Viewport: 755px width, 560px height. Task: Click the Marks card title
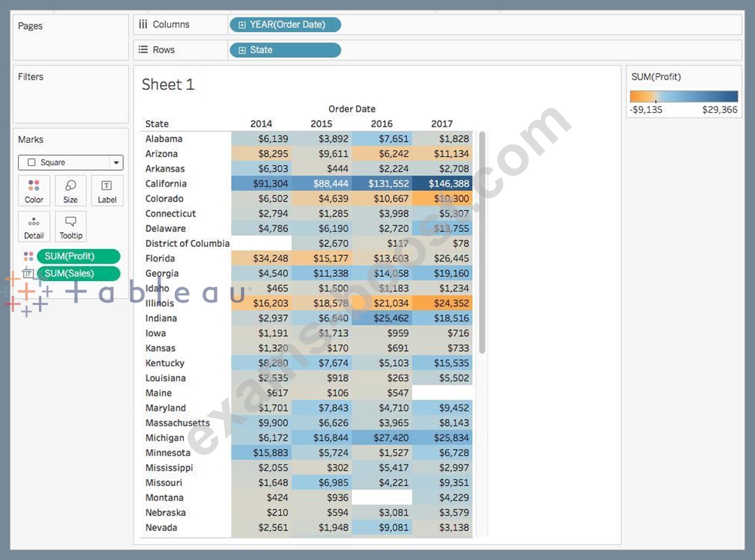tap(31, 139)
